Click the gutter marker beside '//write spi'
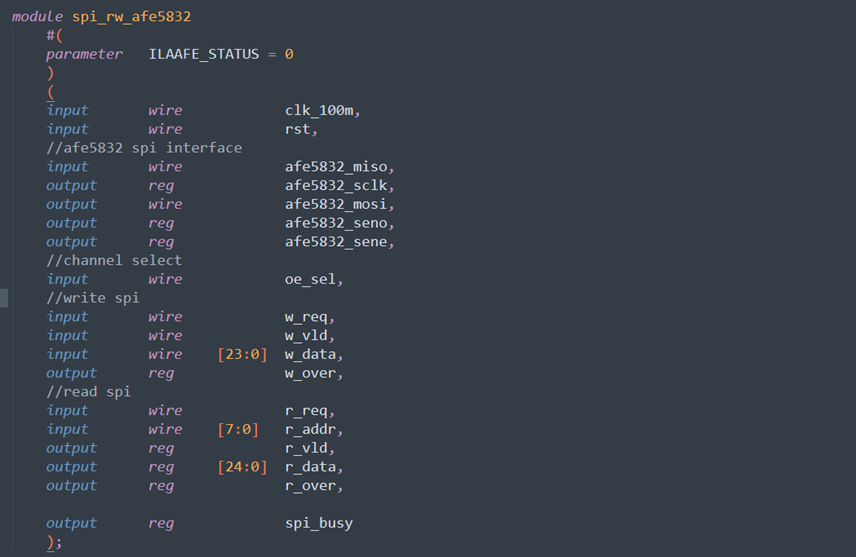This screenshot has height=557, width=856. (x=4, y=298)
